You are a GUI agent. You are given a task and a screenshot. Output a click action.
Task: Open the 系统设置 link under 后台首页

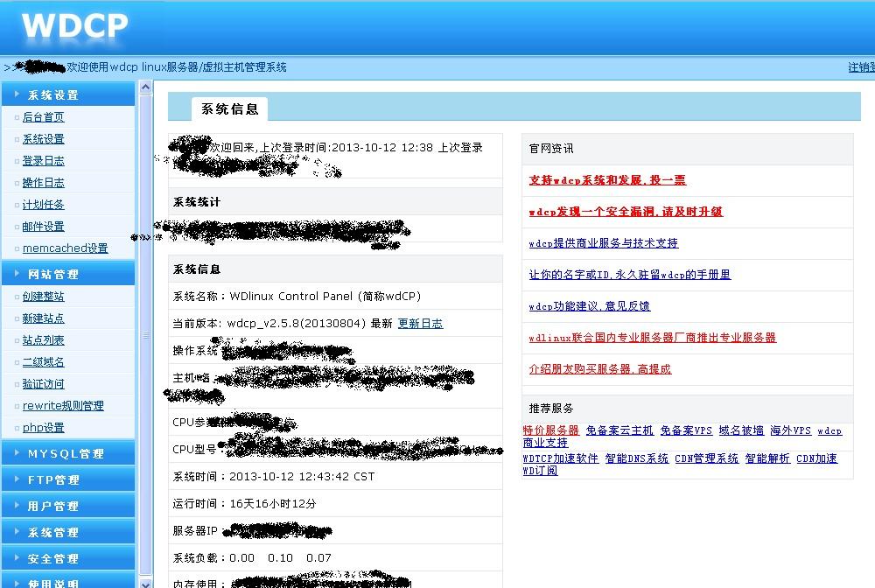(43, 139)
